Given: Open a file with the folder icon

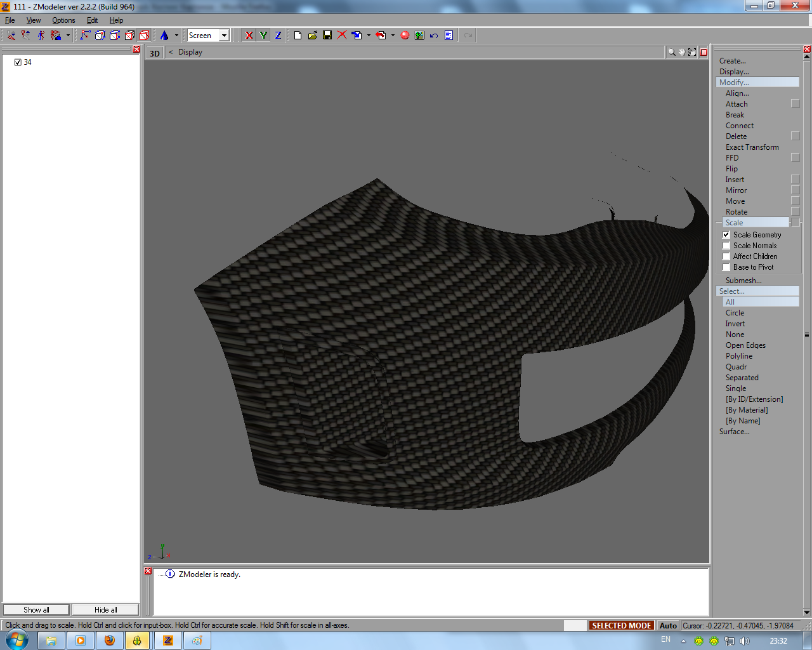Looking at the screenshot, I should (x=313, y=36).
